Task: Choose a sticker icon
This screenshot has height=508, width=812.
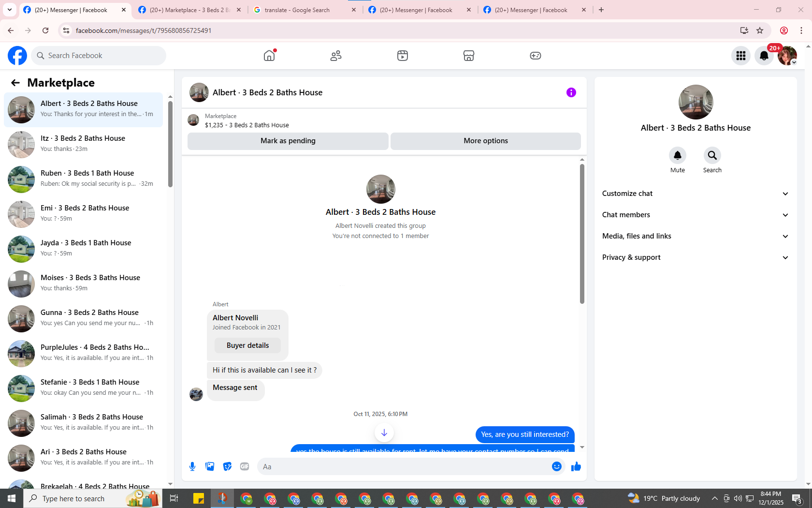Action: pos(227,466)
